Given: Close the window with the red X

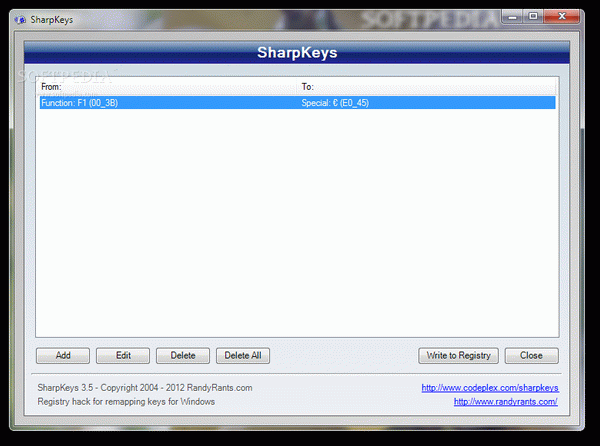Looking at the screenshot, I should pyautogui.click(x=562, y=16).
